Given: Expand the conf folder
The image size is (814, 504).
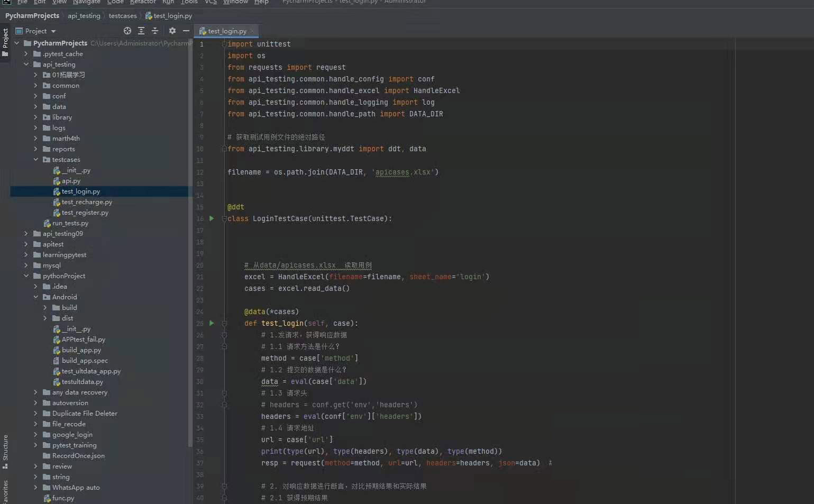Looking at the screenshot, I should pos(35,96).
